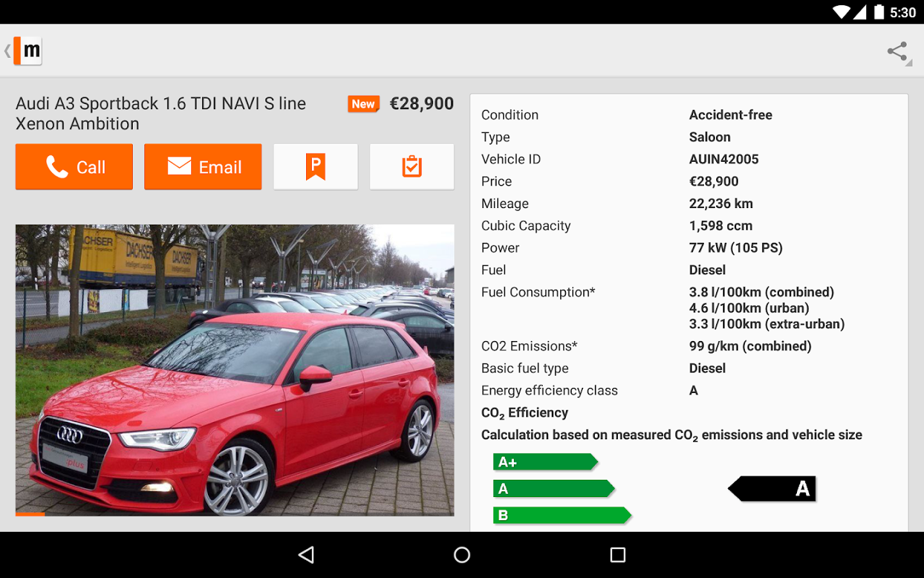Open the red Audi A3 photo
This screenshot has width=924, height=578.
235,370
